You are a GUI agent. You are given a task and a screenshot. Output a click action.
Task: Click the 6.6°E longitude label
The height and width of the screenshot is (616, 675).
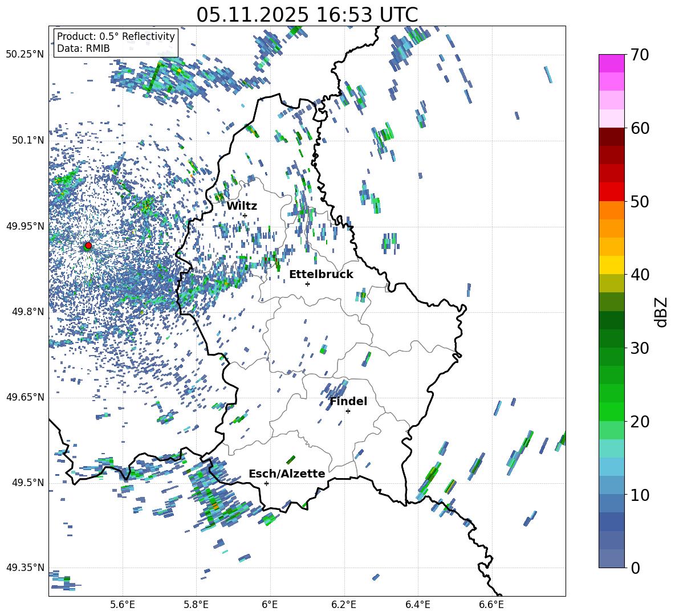(x=491, y=605)
